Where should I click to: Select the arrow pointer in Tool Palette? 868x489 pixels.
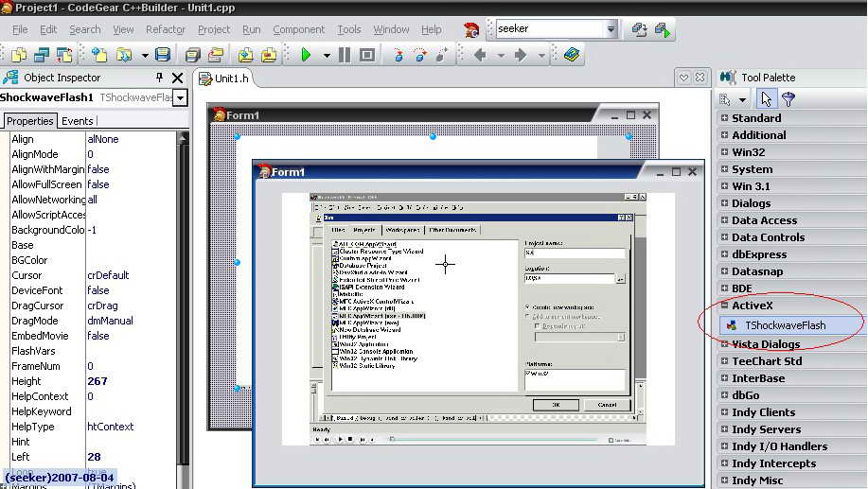point(766,99)
